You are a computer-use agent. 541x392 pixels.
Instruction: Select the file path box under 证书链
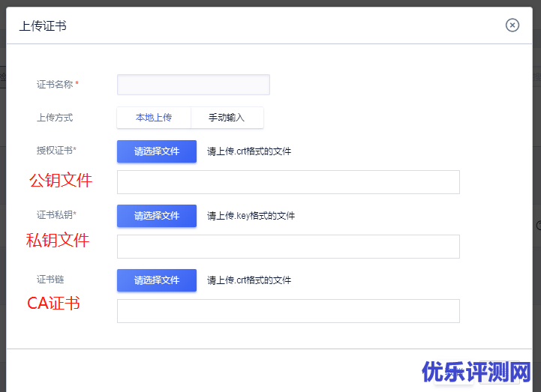(288, 311)
